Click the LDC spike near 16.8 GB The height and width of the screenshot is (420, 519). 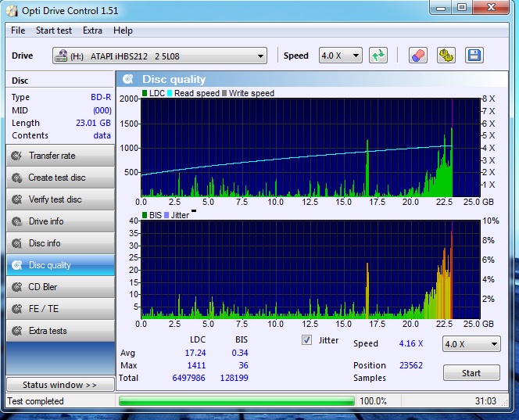pos(367,169)
